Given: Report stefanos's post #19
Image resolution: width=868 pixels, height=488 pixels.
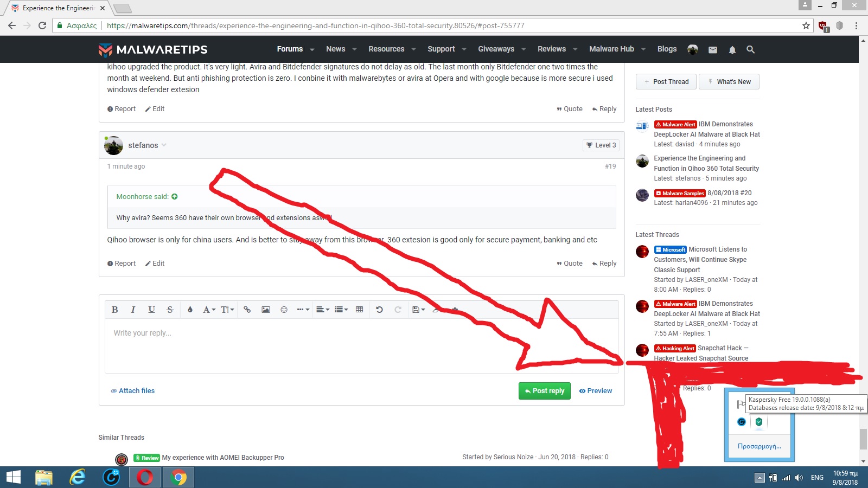Looking at the screenshot, I should coord(122,264).
